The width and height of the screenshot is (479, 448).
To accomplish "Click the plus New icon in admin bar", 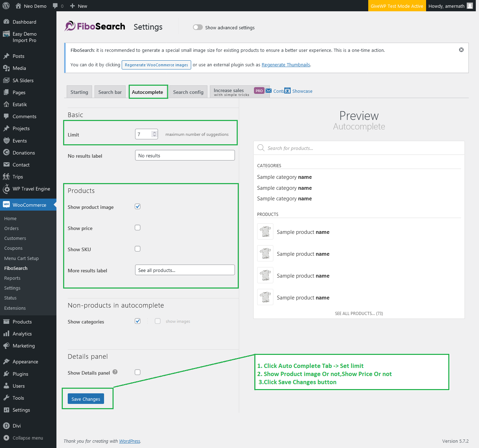I will pos(72,6).
